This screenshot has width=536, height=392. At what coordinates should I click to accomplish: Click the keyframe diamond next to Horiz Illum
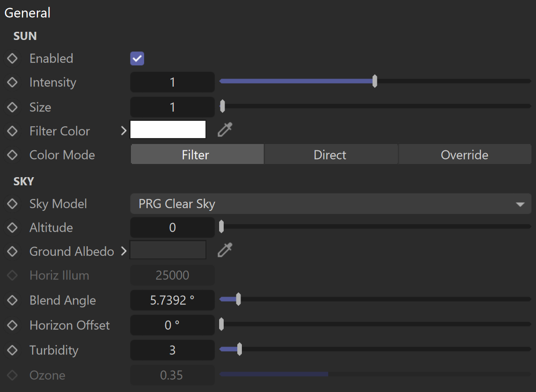click(12, 275)
